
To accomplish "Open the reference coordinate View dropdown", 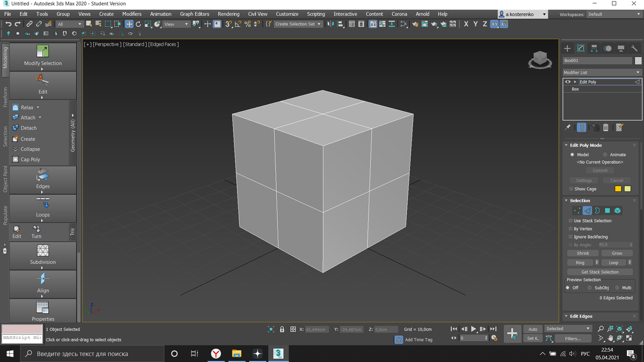I will 177,24.
